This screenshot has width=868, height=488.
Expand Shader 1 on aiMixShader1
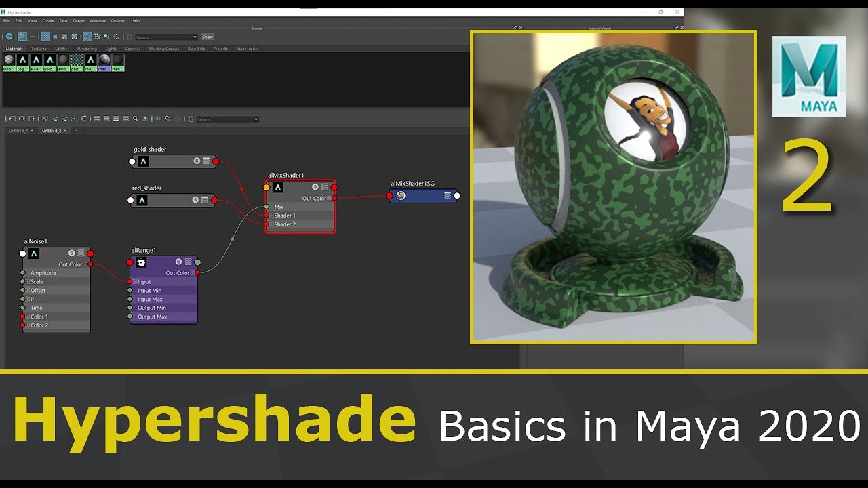271,216
